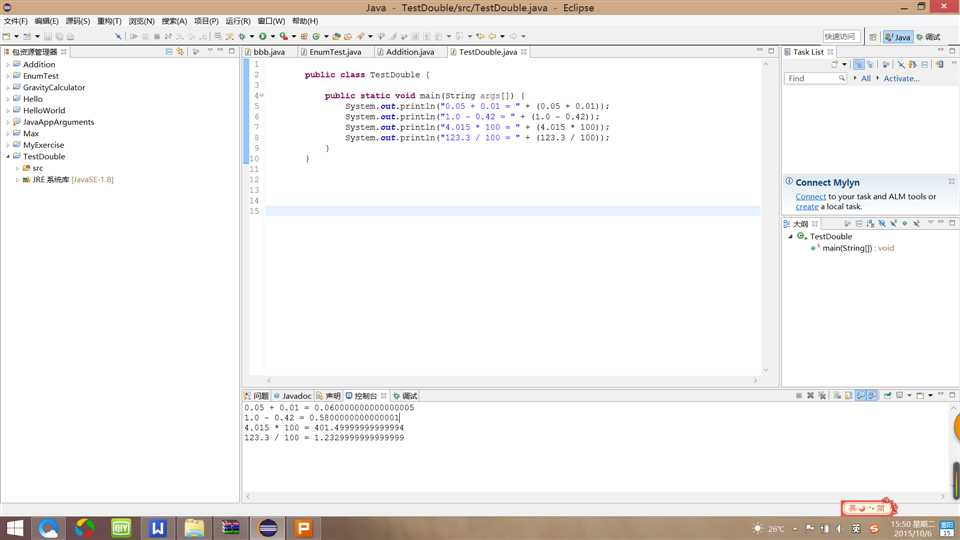Toggle Scroll Lock in console toolbar
The image size is (960, 540).
click(849, 396)
